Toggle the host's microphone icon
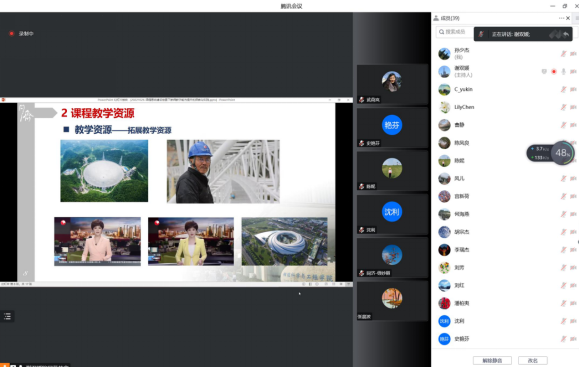Screen dimensions: 580x367 563,71
